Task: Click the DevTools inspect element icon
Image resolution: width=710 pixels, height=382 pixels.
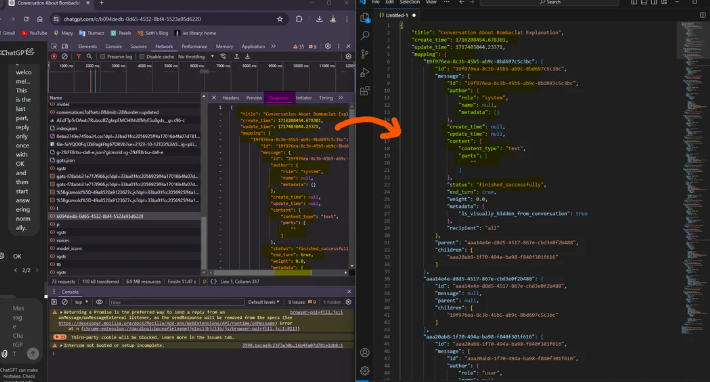Action: pyautogui.click(x=54, y=46)
